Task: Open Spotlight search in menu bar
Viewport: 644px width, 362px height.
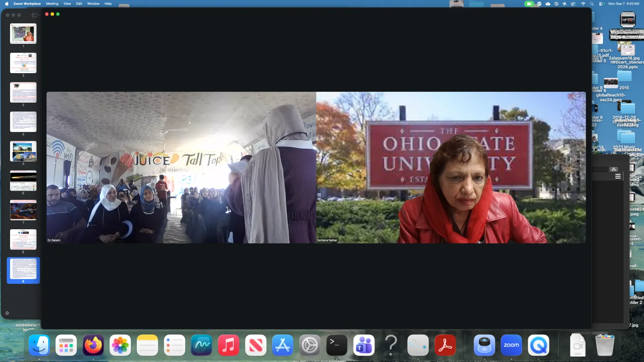Action: pyautogui.click(x=592, y=4)
